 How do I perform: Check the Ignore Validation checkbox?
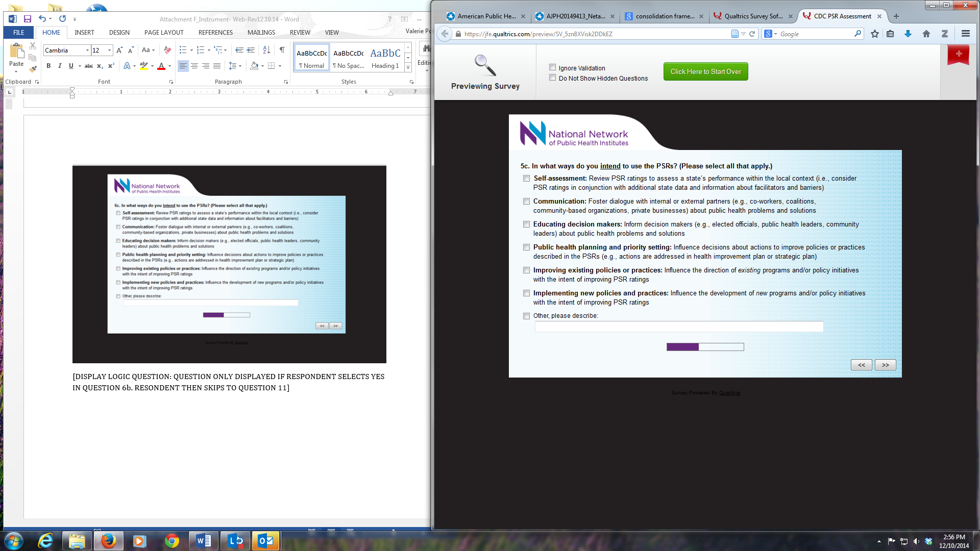click(552, 67)
